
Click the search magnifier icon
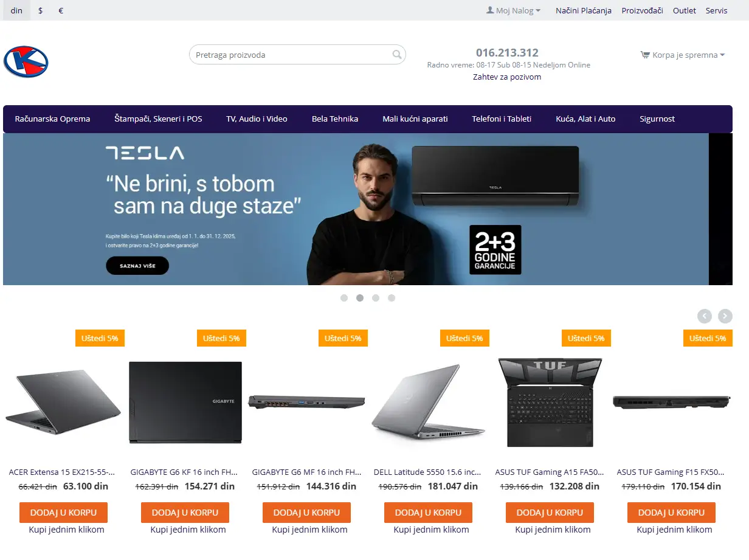(397, 55)
